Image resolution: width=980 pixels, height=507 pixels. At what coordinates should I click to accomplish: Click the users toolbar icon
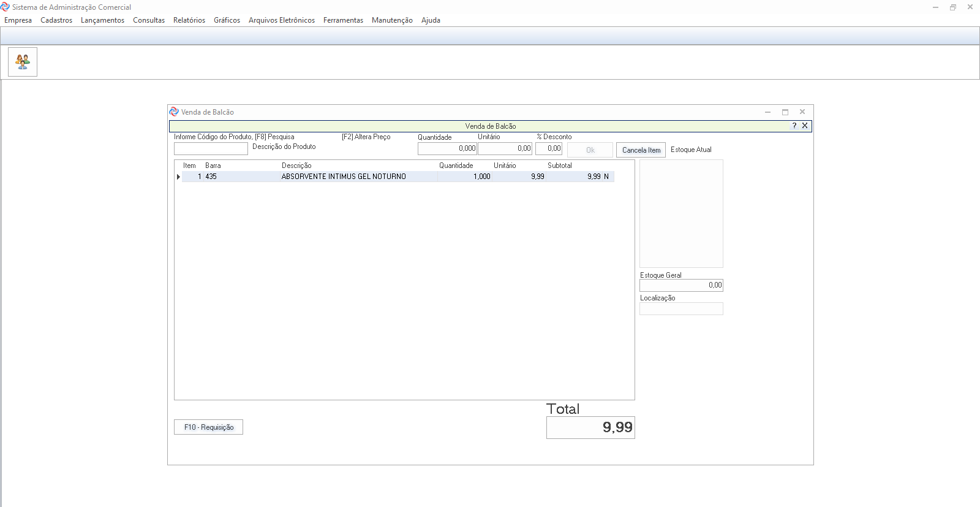(x=23, y=62)
